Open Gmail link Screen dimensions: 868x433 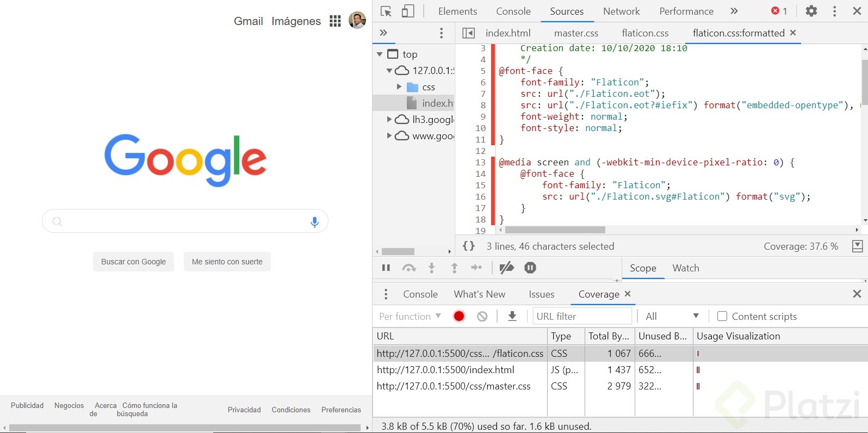click(x=249, y=21)
